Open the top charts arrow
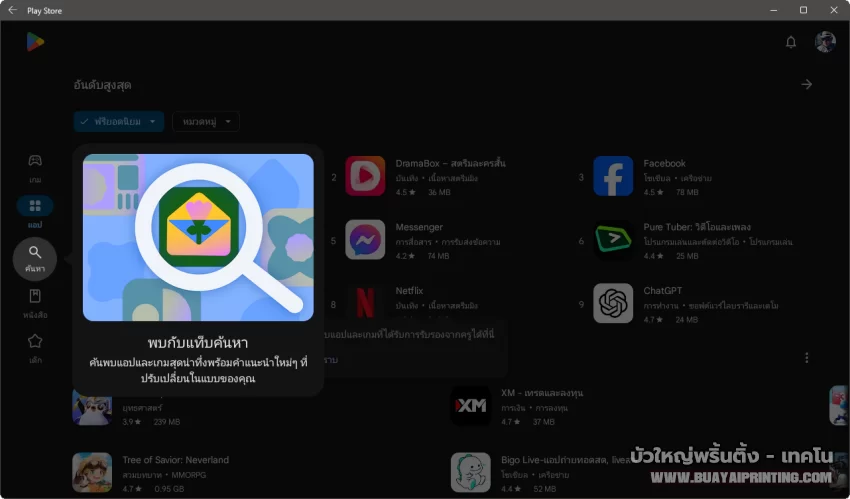The width and height of the screenshot is (850, 499). [806, 85]
